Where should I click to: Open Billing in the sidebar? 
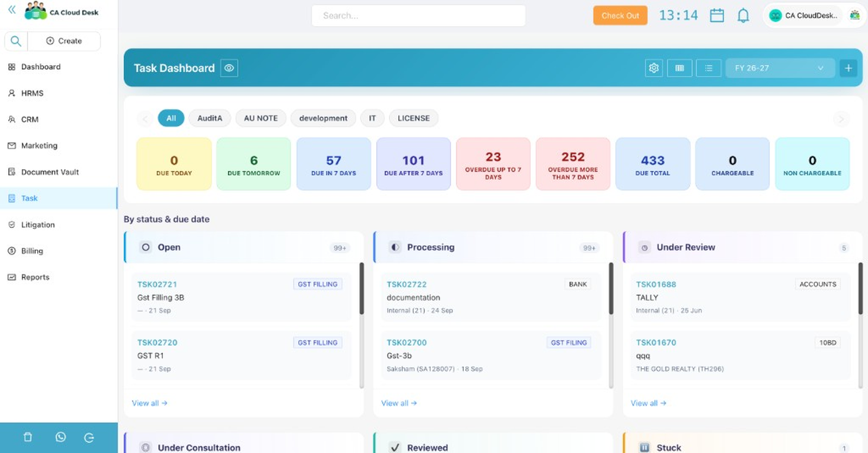(59, 251)
